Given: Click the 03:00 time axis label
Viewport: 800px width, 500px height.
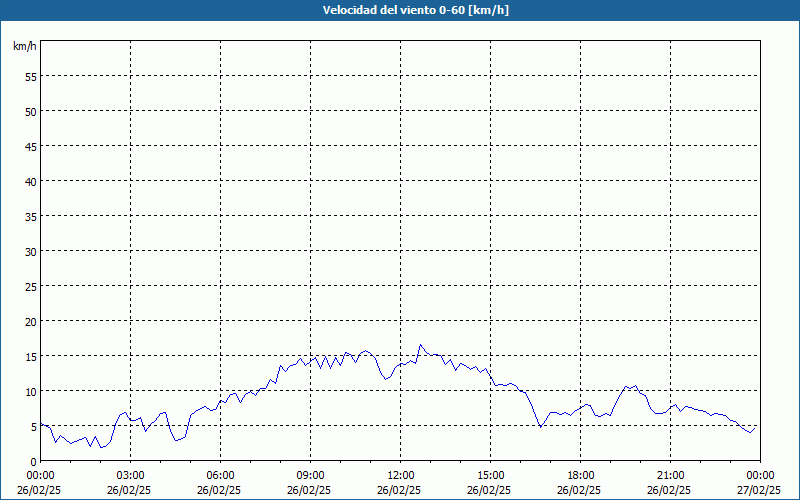Looking at the screenshot, I should click(131, 476).
